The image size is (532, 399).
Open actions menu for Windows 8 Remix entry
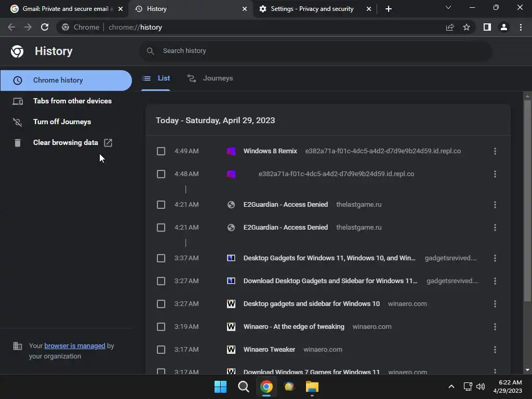495,151
